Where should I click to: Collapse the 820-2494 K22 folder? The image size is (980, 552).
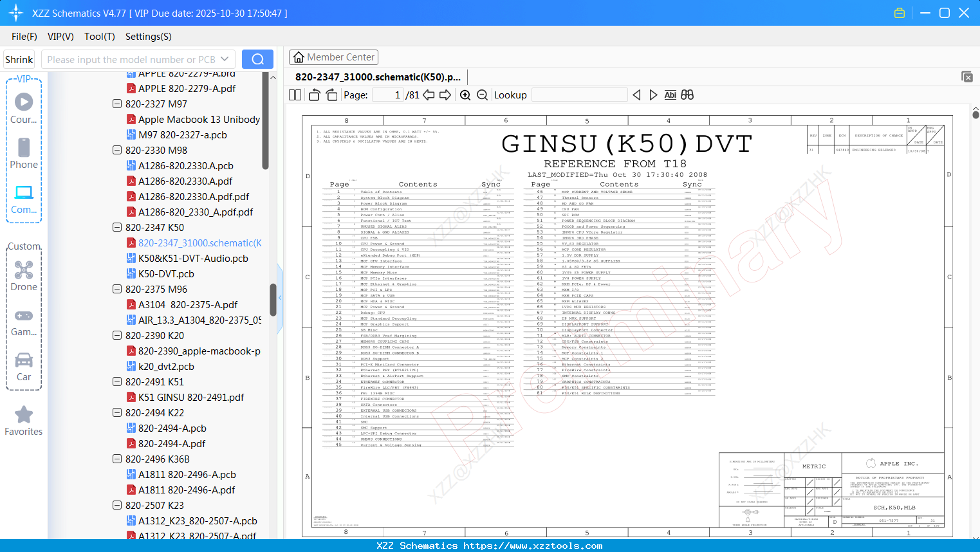point(117,413)
